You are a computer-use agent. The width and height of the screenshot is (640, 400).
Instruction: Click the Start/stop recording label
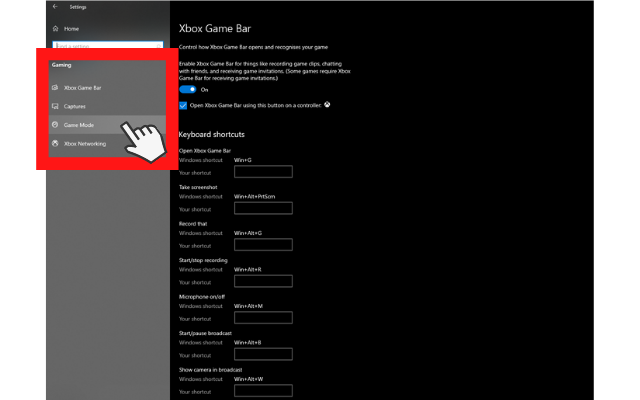(x=203, y=260)
